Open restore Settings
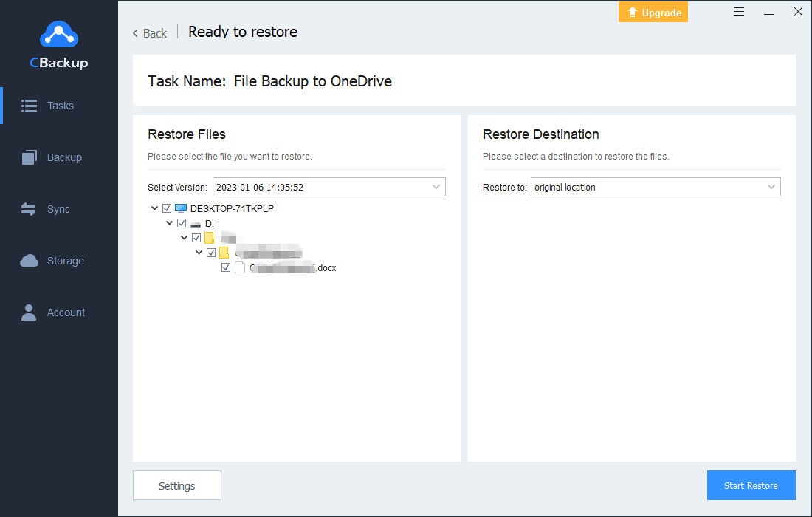The image size is (812, 517). (177, 485)
